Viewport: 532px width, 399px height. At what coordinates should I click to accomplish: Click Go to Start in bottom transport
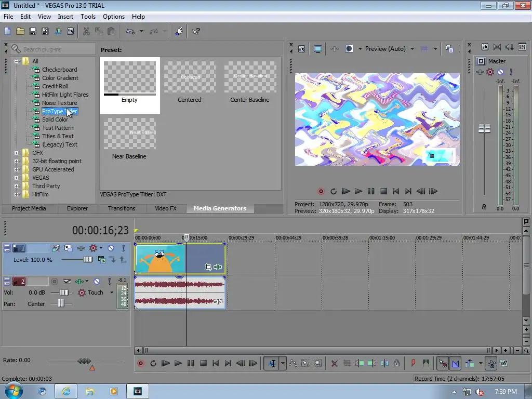coord(216,363)
